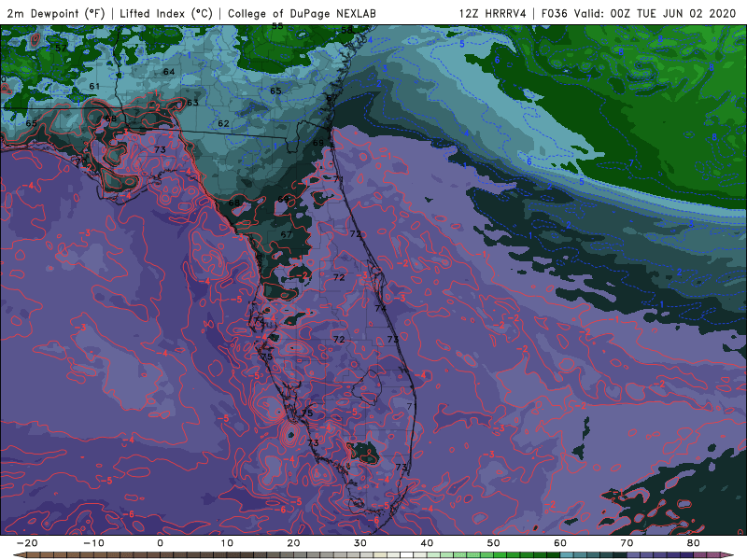Click the 69 dewpoint value on map
Screen dimensions: 747x560
318,143
